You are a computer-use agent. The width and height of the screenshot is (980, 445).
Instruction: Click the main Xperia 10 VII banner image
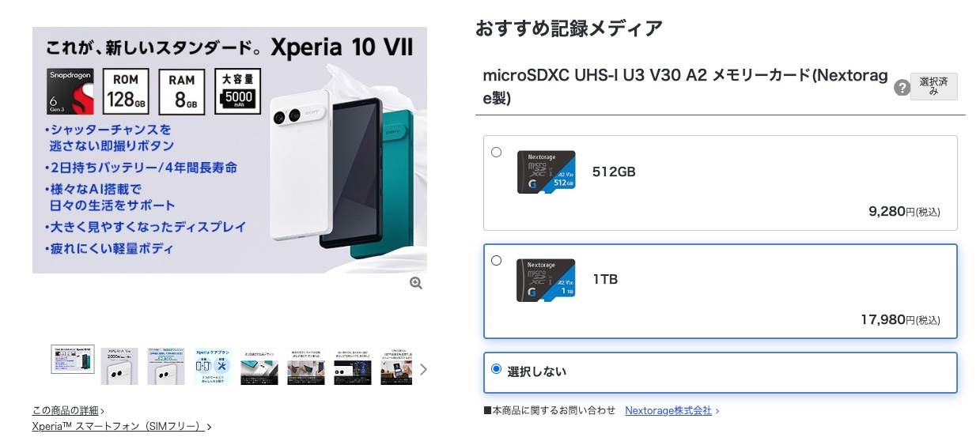(229, 150)
